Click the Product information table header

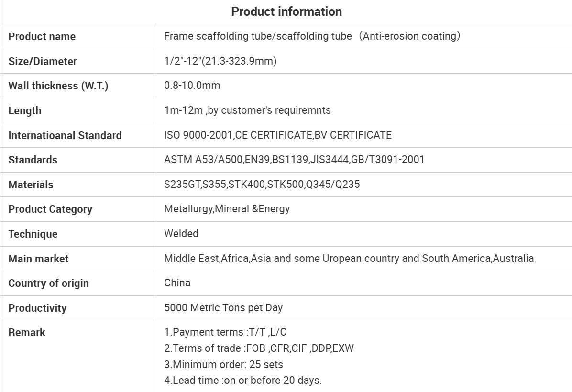pyautogui.click(x=286, y=11)
